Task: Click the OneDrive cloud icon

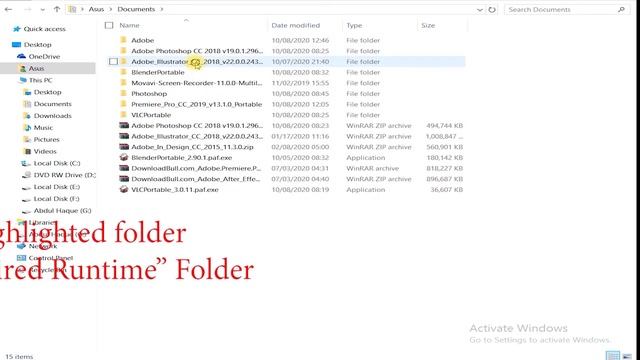Action: point(22,56)
